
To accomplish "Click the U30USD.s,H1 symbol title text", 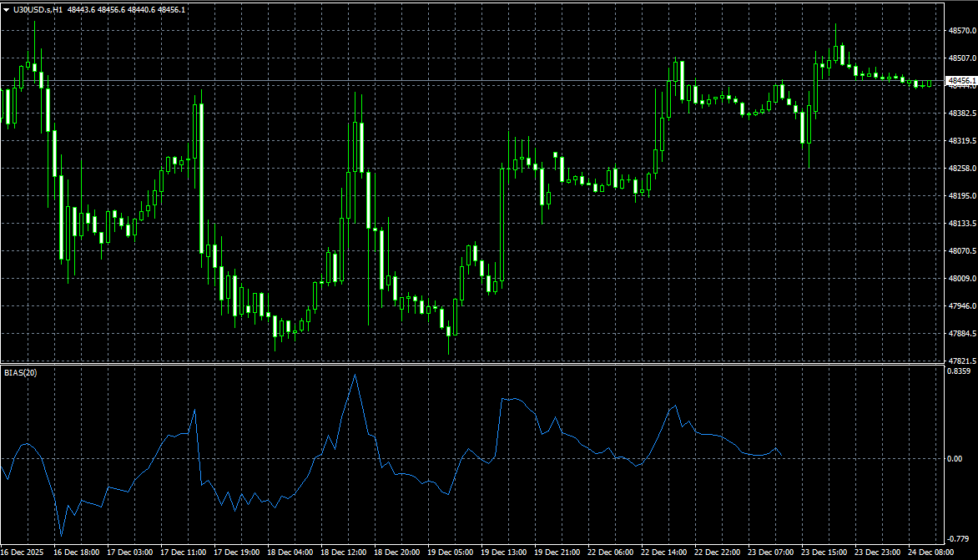I will click(38, 9).
